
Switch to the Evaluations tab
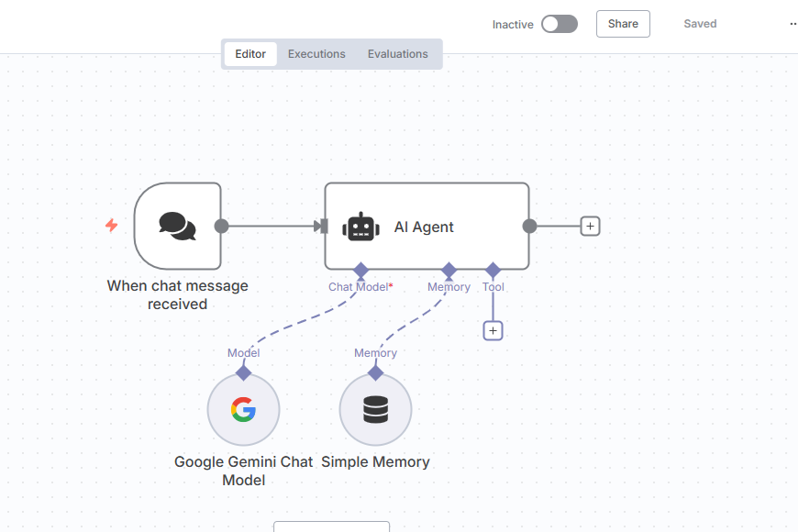click(398, 54)
